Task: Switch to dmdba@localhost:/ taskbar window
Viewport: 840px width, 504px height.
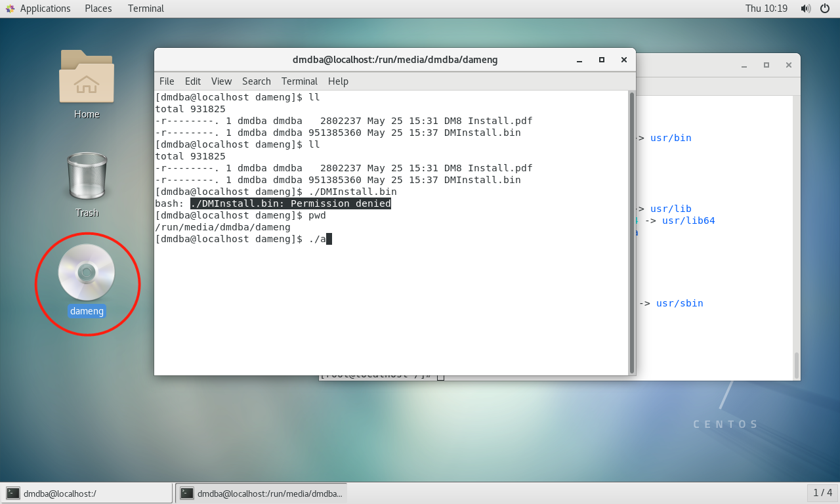Action: [x=87, y=493]
